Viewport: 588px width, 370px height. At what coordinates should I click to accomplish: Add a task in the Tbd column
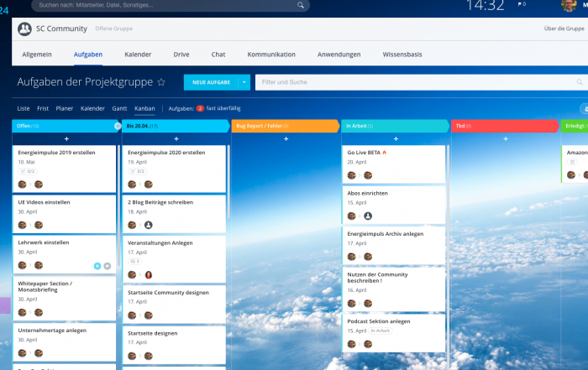(506, 138)
